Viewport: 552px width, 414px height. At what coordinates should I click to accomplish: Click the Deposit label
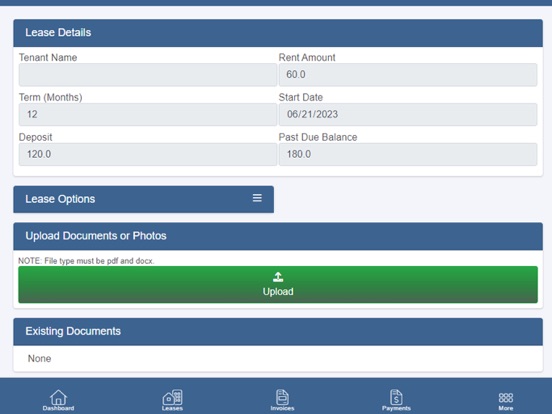(x=36, y=137)
